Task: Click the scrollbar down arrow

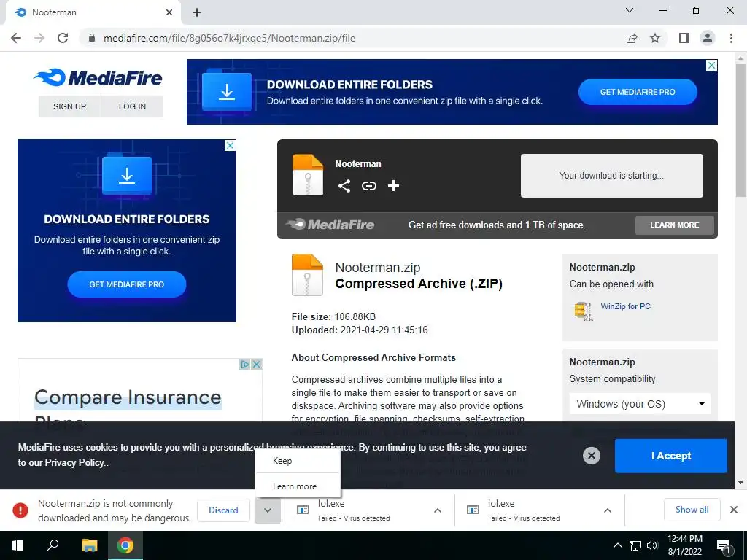Action: (740, 483)
